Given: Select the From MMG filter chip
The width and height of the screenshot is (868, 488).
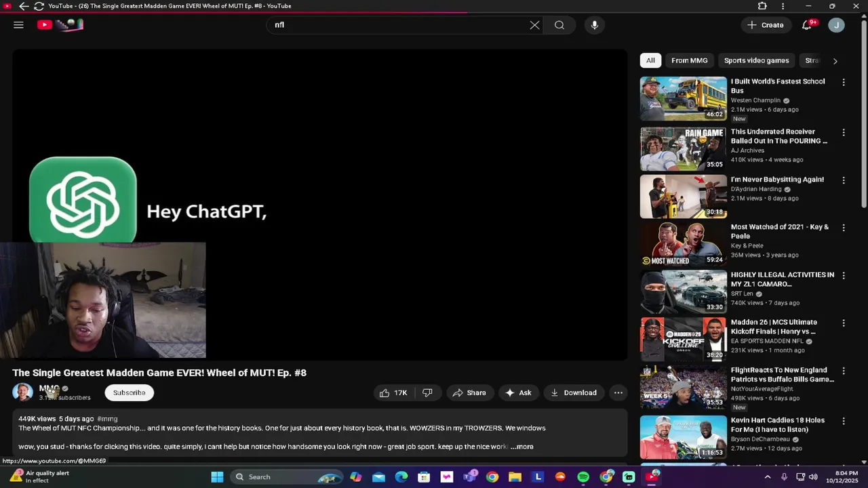Looking at the screenshot, I should point(690,60).
